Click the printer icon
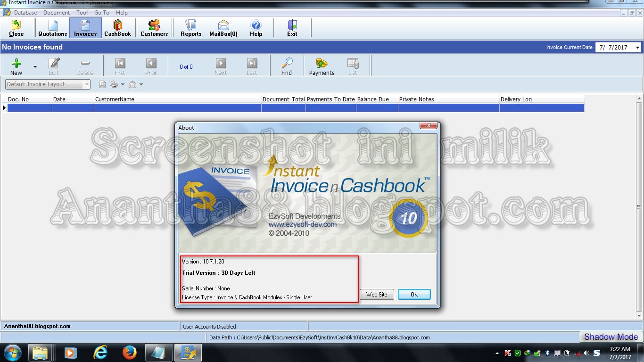644x362 pixels. (114, 84)
